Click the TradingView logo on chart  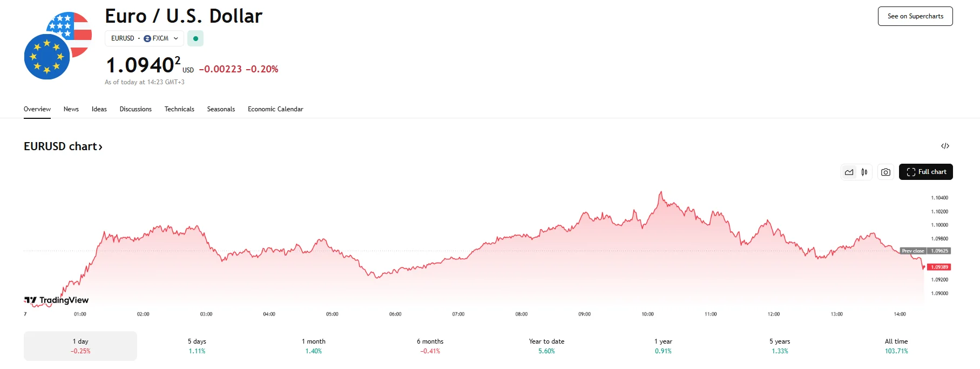tap(57, 300)
